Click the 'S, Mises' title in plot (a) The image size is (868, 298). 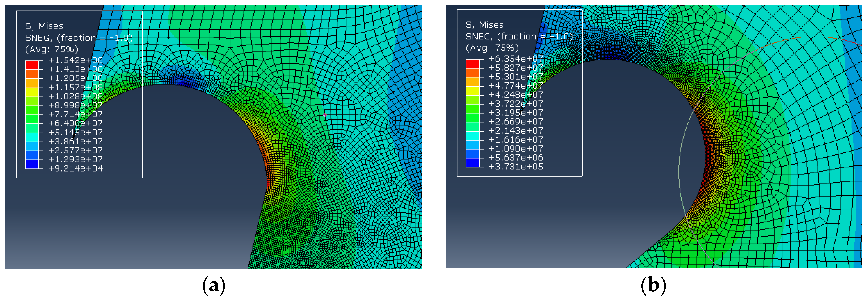(x=44, y=26)
